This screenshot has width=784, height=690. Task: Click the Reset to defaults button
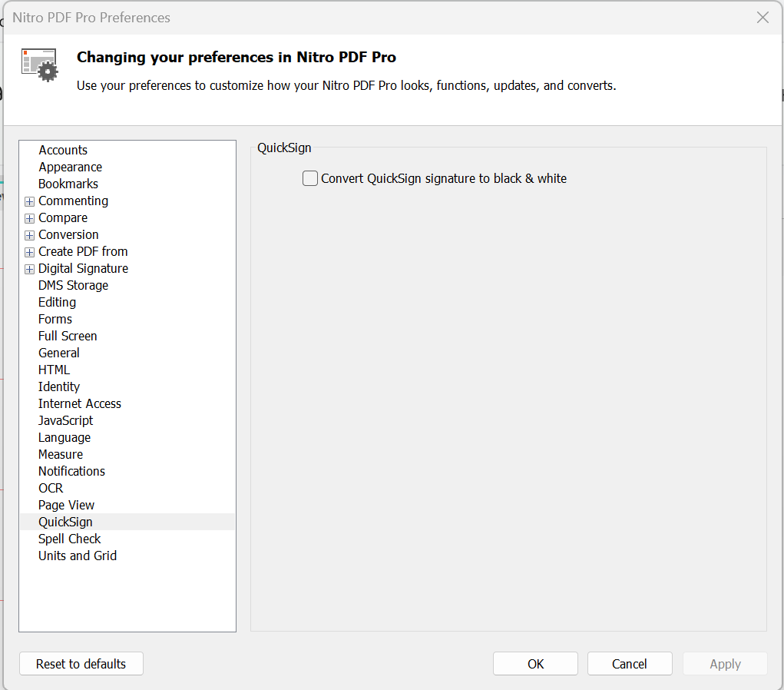81,663
